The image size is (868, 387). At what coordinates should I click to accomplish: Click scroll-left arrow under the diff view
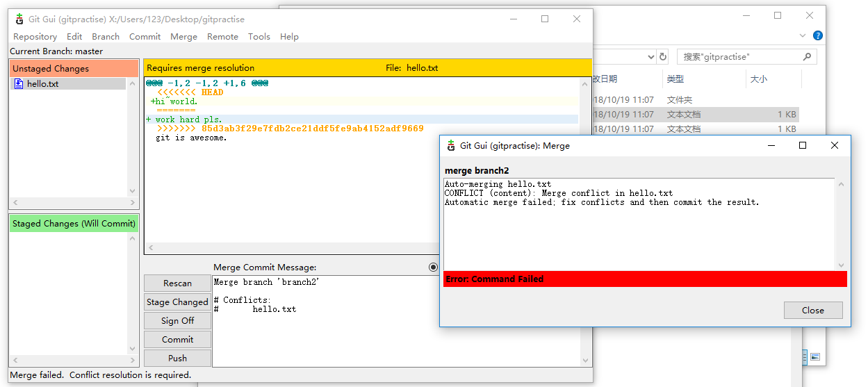coord(151,247)
